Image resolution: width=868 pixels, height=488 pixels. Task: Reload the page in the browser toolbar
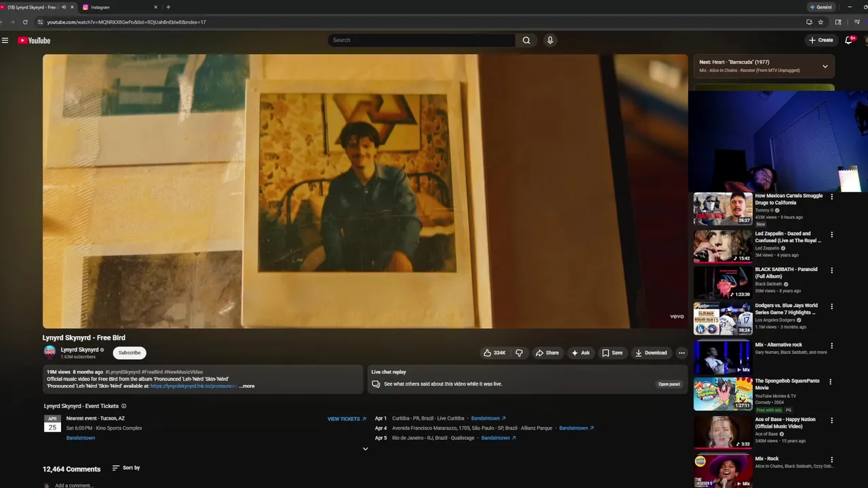click(25, 22)
